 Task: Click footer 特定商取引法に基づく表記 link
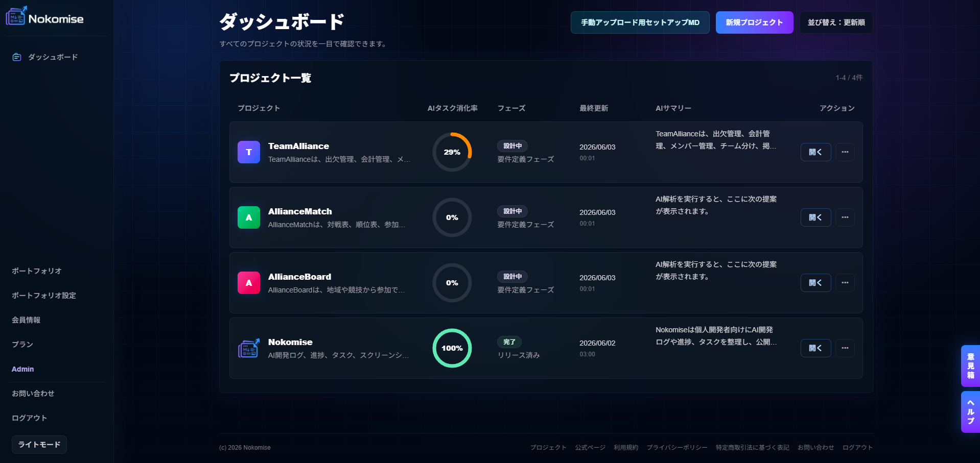[x=753, y=448]
